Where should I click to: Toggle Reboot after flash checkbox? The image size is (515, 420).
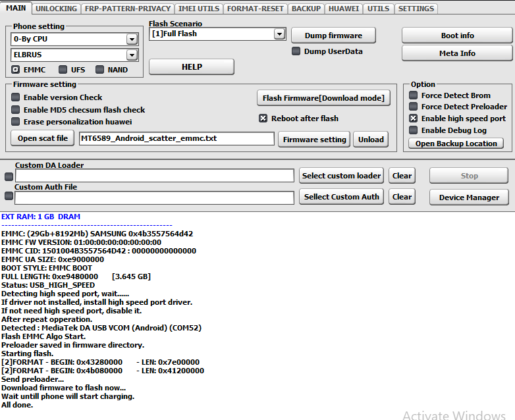[263, 118]
